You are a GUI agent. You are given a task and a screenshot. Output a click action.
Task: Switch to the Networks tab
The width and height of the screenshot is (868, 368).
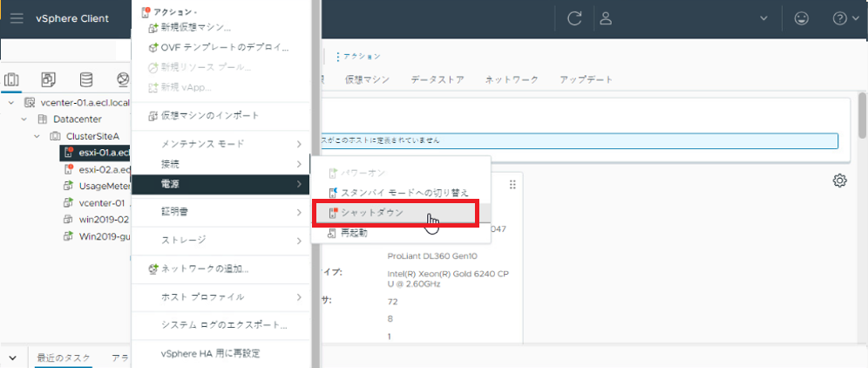512,79
